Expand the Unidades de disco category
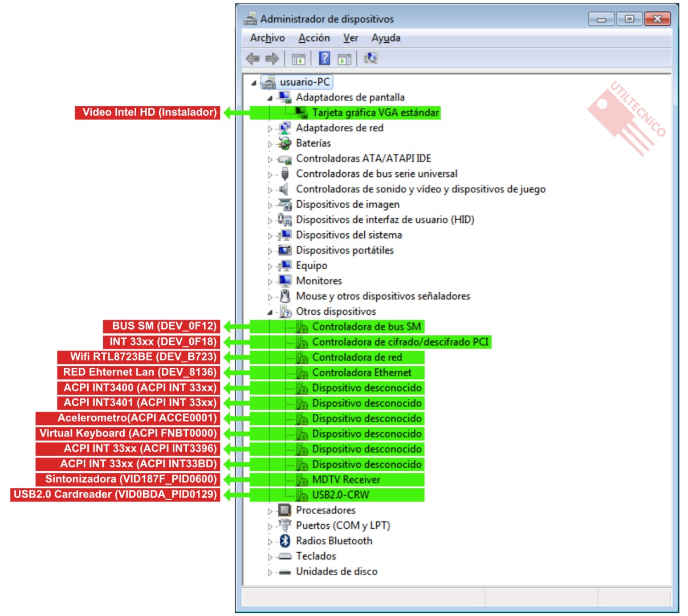This screenshot has width=688, height=616. click(270, 572)
